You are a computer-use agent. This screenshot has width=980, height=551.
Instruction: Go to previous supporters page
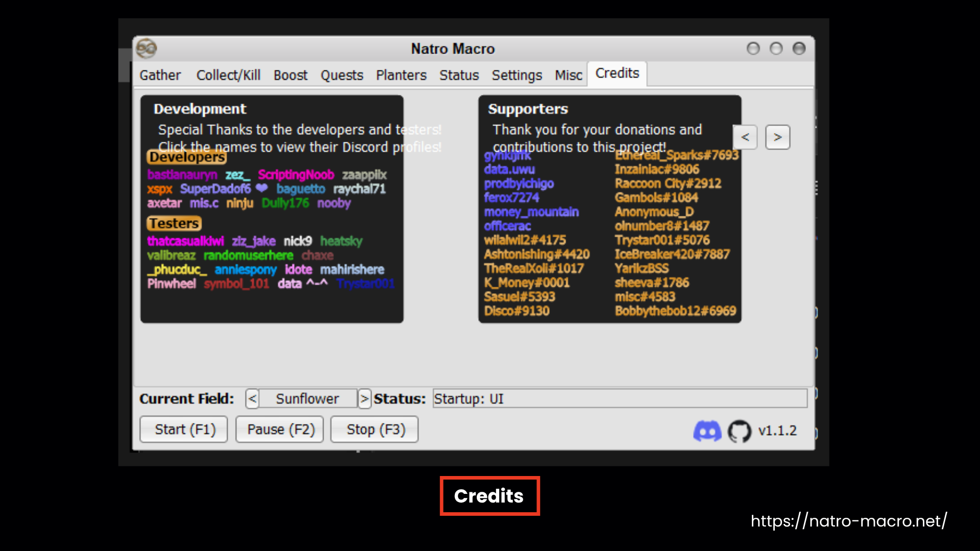[x=745, y=137]
